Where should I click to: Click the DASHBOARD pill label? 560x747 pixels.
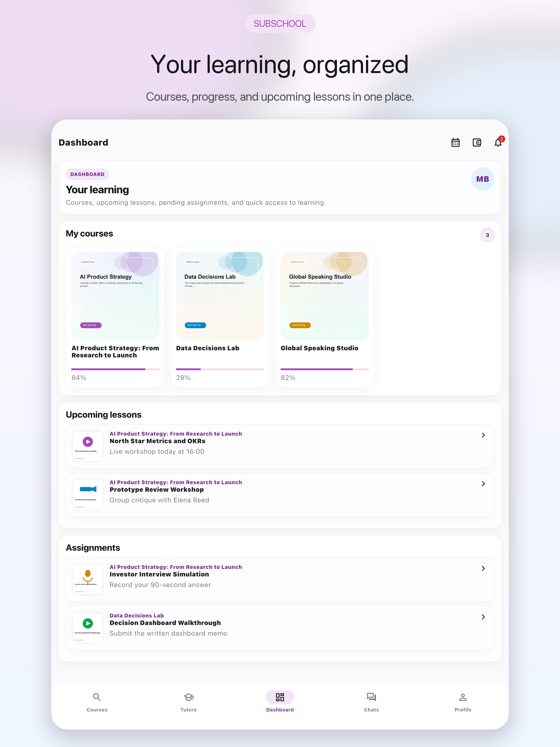pyautogui.click(x=87, y=174)
